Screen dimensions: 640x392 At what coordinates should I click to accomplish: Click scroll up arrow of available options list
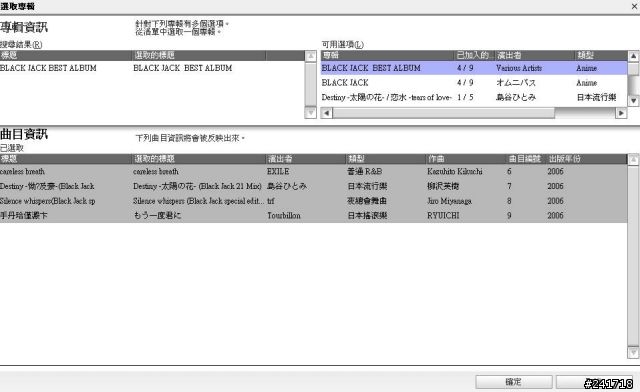click(x=633, y=56)
